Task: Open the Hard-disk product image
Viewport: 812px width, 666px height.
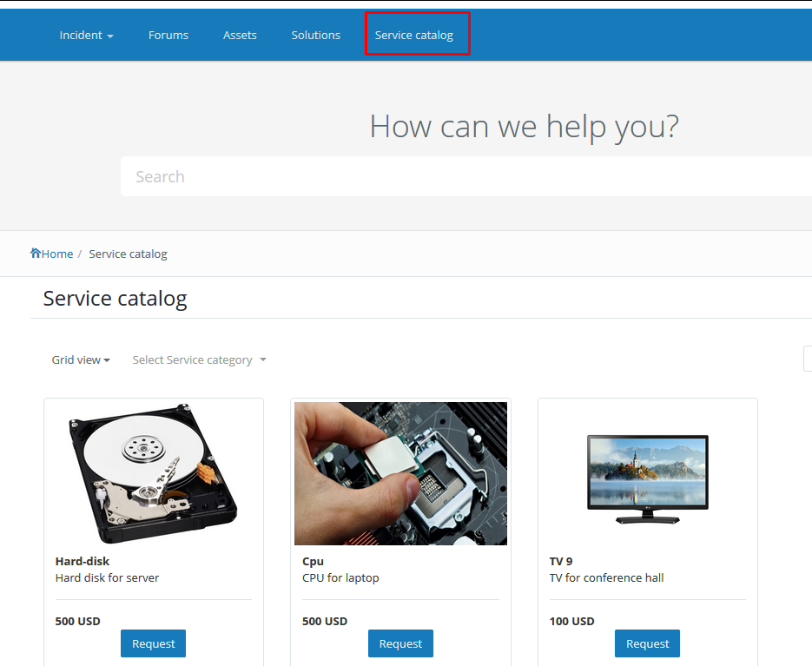Action: tap(154, 473)
